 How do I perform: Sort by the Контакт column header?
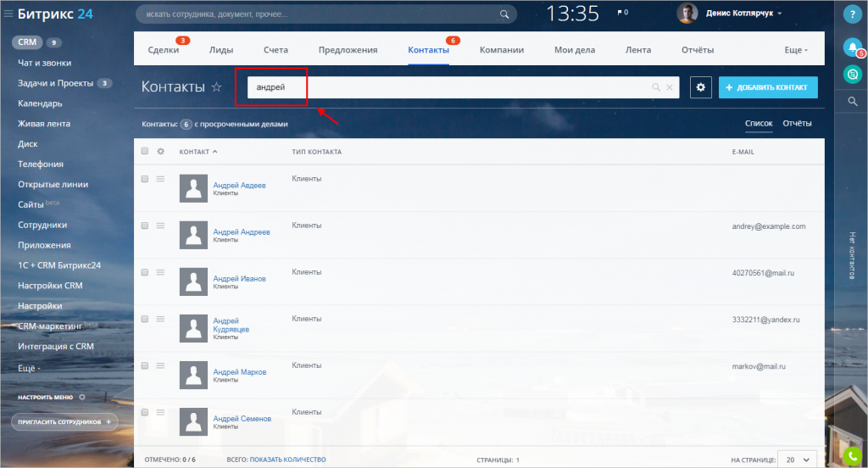coord(198,152)
